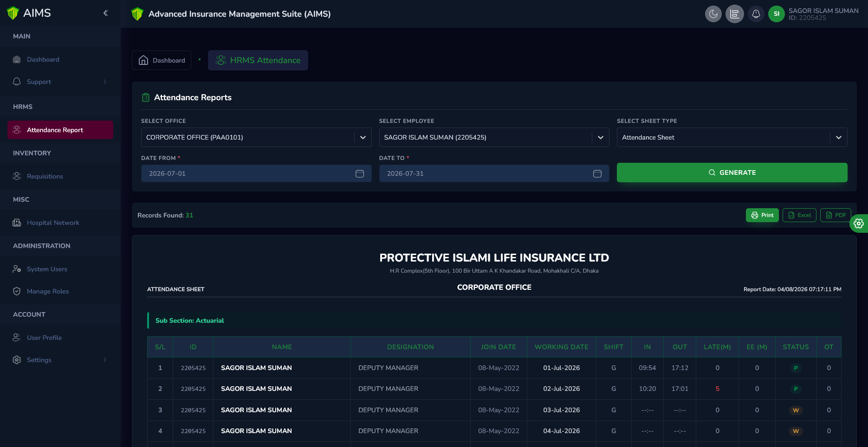Open the Select Office dropdown
This screenshot has height=447, width=868.
[x=256, y=137]
